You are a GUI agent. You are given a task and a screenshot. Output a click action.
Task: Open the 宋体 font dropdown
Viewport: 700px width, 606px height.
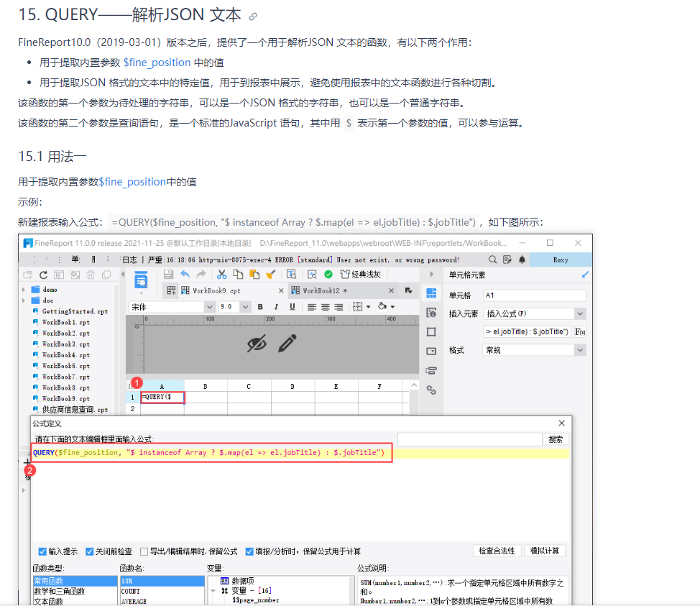(x=209, y=307)
